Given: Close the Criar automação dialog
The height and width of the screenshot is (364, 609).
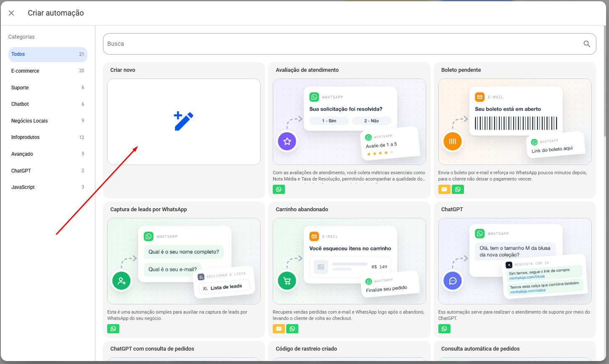Looking at the screenshot, I should coord(11,13).
